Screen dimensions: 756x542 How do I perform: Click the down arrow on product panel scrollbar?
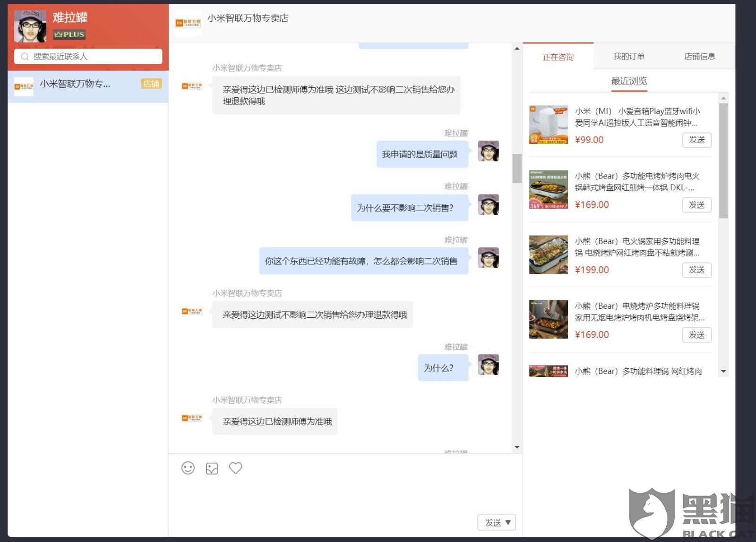pos(724,372)
